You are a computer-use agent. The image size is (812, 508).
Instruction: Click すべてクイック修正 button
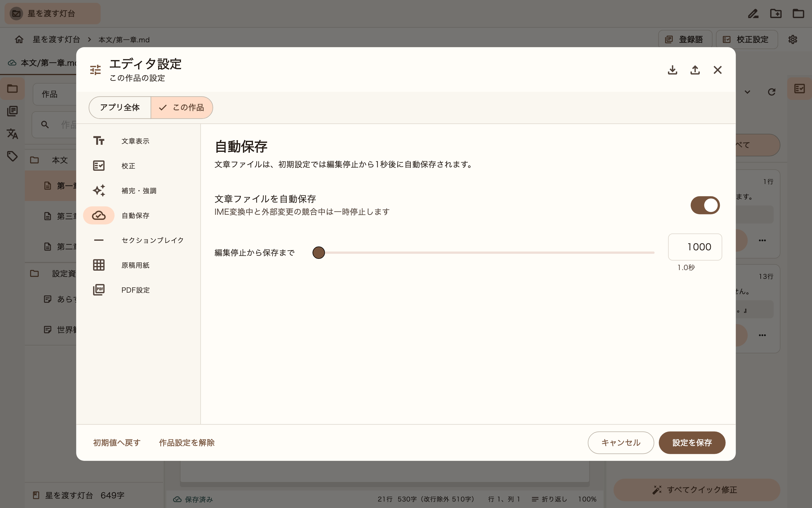pos(697,490)
